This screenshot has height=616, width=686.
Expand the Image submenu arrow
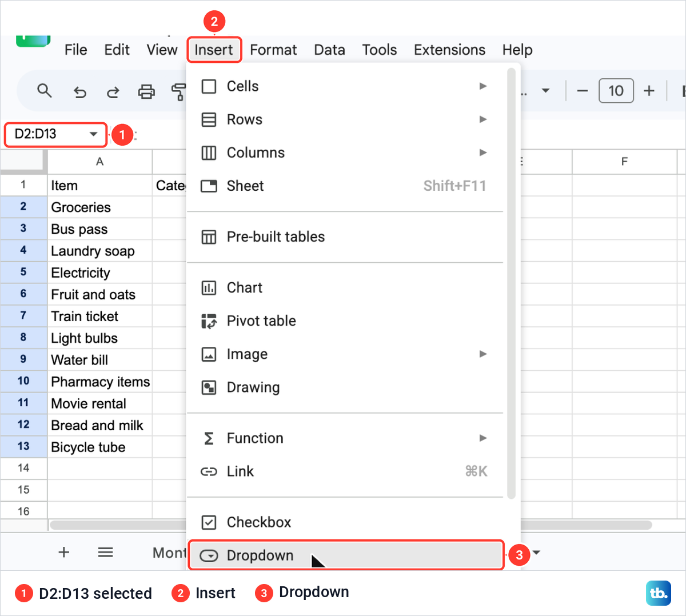(483, 354)
